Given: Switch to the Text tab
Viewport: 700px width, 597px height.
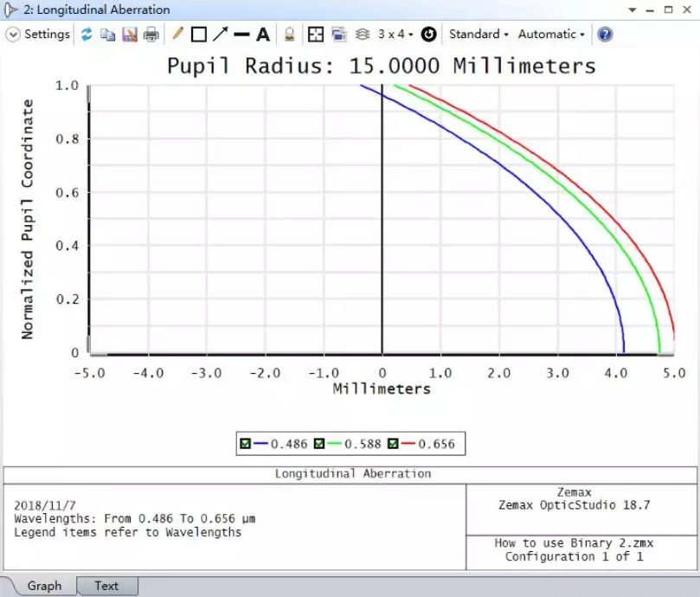Looking at the screenshot, I should click(x=106, y=586).
